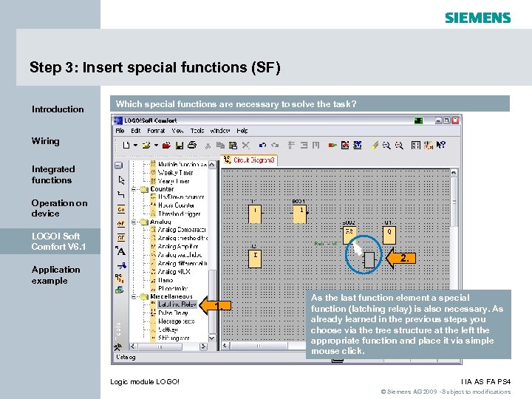Open the Format menu
The height and width of the screenshot is (399, 532).
pos(156,131)
